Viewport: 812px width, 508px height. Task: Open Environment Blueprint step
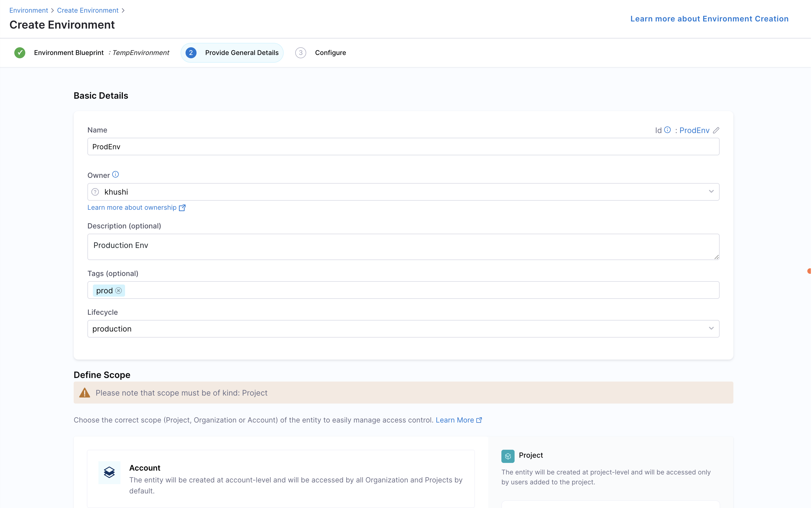coord(69,53)
